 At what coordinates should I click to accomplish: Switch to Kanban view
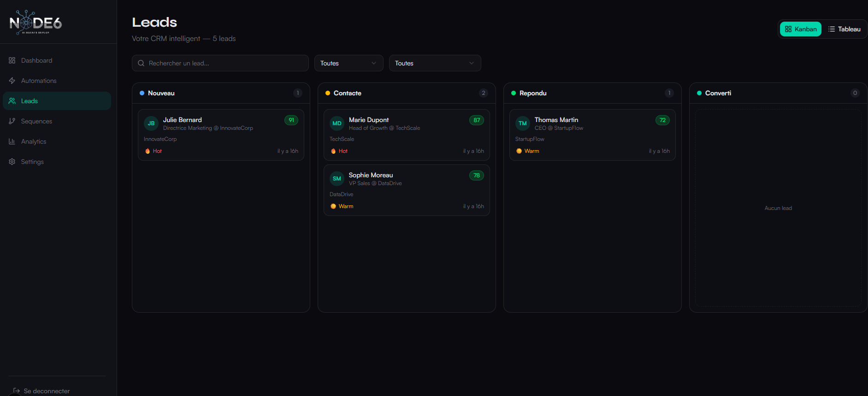(x=801, y=29)
